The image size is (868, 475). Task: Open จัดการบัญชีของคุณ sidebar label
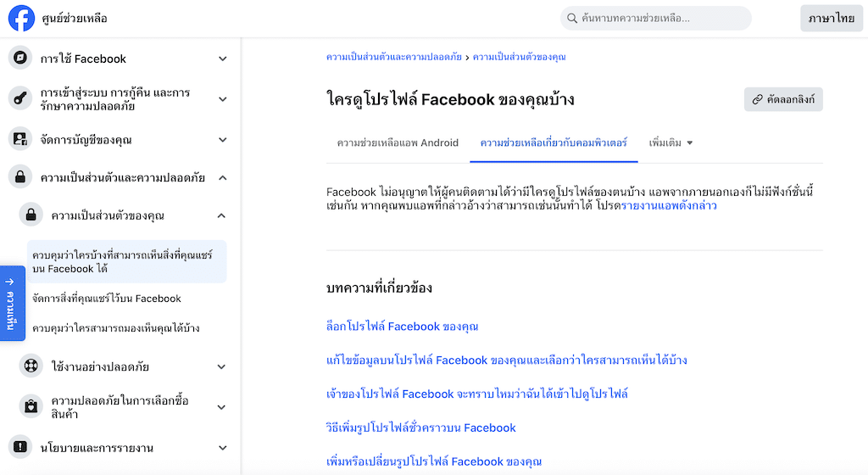point(86,139)
